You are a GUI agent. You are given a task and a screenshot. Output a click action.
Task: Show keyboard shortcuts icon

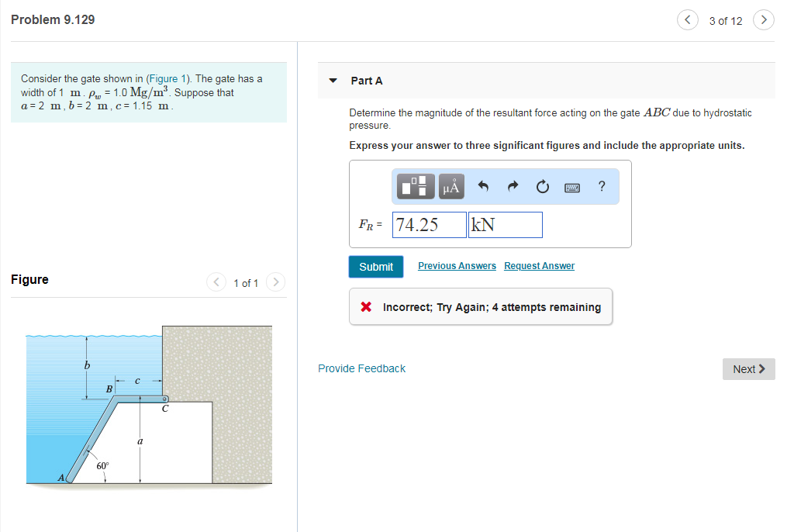click(572, 188)
